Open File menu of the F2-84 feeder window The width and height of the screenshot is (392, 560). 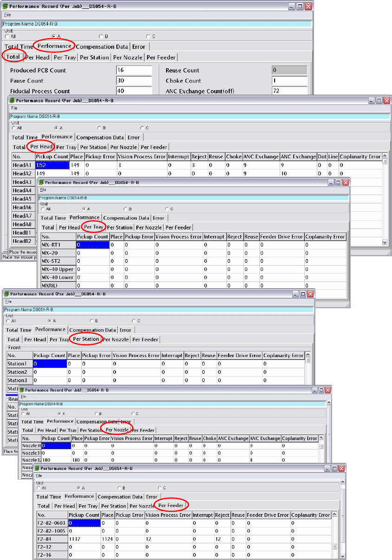point(39,475)
